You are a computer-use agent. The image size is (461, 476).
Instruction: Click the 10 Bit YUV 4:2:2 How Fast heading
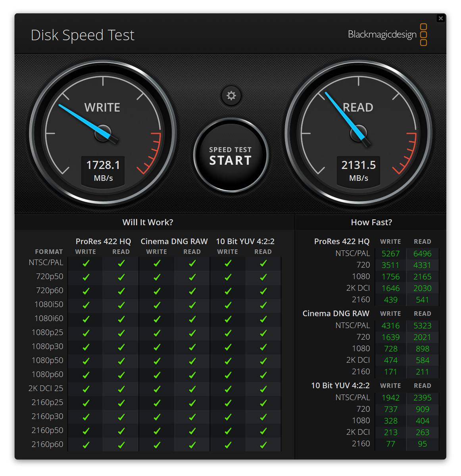340,385
